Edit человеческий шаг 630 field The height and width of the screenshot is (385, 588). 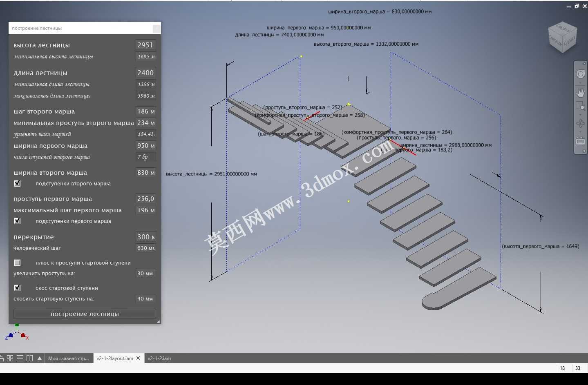145,248
